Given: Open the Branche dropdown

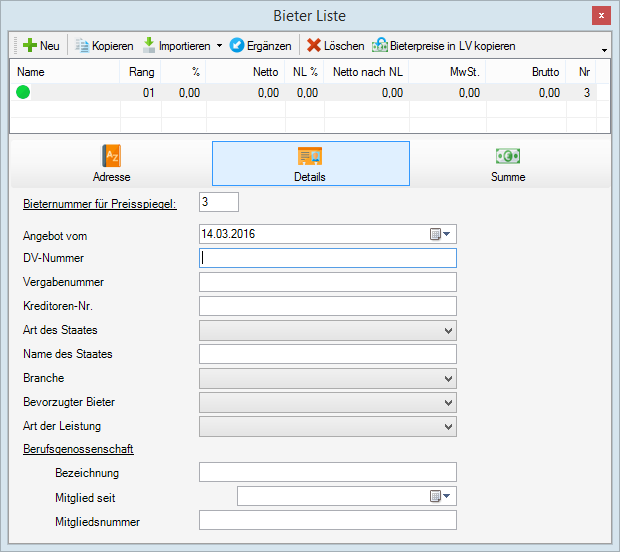Looking at the screenshot, I should pyautogui.click(x=328, y=378).
